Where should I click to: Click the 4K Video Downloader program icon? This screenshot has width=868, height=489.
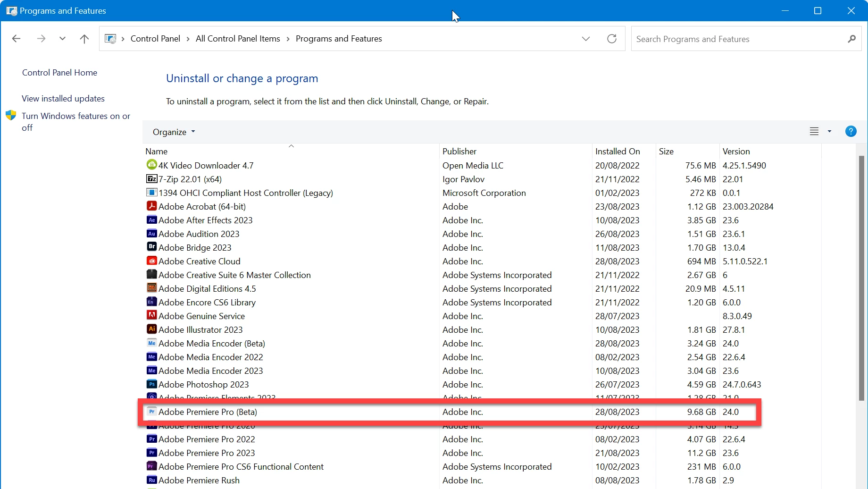click(151, 165)
